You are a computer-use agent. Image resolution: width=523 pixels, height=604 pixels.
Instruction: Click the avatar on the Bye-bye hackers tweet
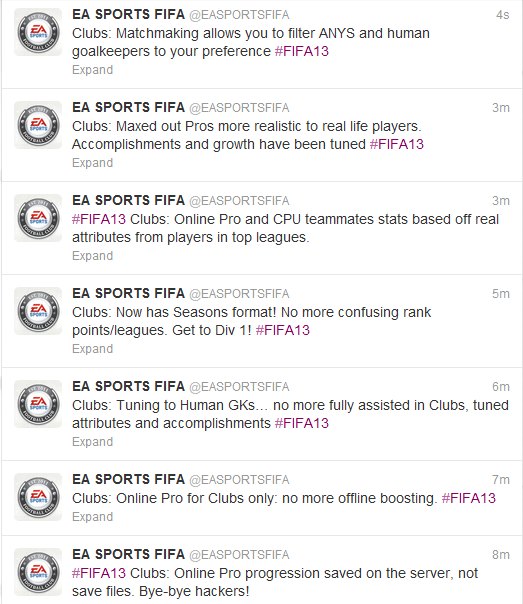tap(38, 572)
